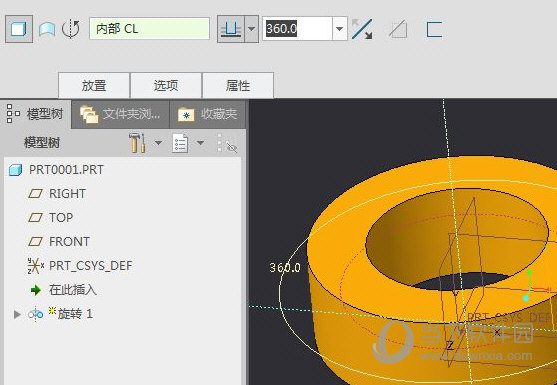
Task: Click the 模型树 panel header label
Action: [x=42, y=143]
